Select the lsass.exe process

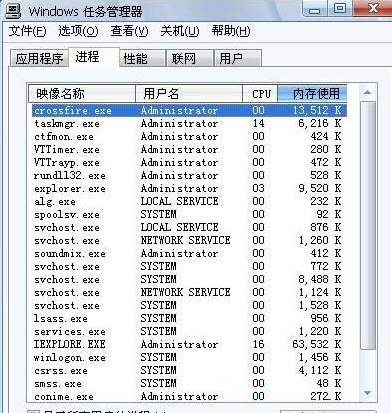(x=189, y=318)
